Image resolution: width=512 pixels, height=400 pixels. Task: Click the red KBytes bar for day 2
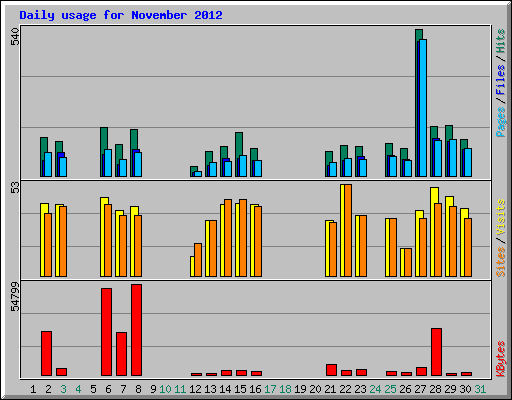pyautogui.click(x=47, y=353)
